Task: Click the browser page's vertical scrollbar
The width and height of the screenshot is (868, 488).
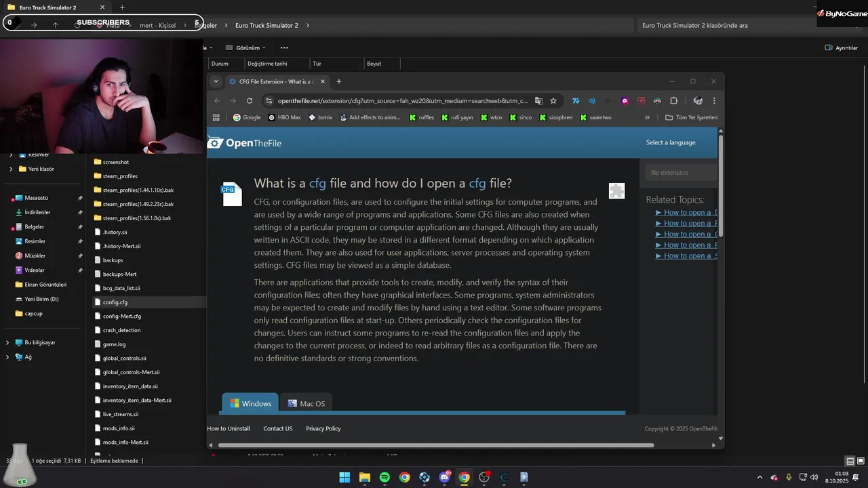Action: (721, 186)
